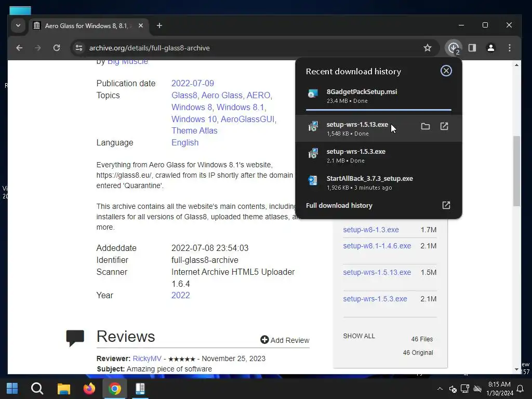The width and height of the screenshot is (532, 399).
Task: Open the 2022 year link
Action: [x=180, y=295]
